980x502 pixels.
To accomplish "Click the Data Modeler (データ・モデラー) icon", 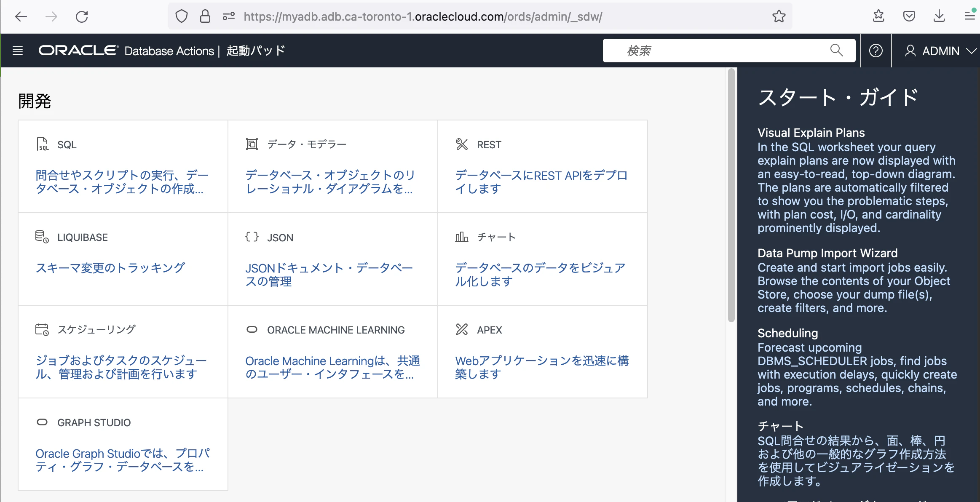I will click(x=252, y=144).
